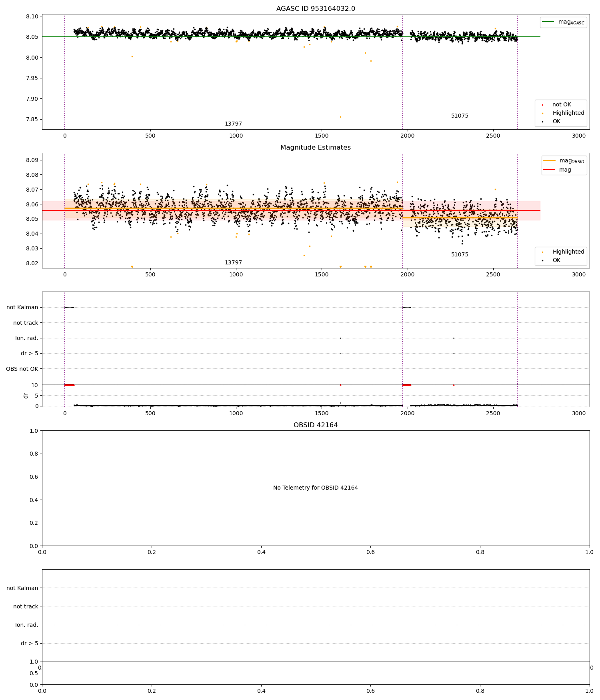
Task: Click the "OBSID 42164" plot title
Action: 316,425
